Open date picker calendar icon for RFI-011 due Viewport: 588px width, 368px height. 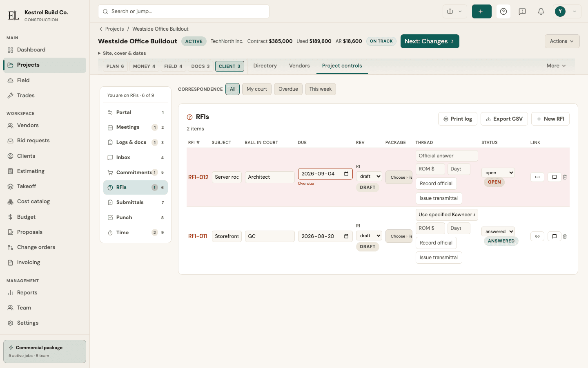[346, 236]
